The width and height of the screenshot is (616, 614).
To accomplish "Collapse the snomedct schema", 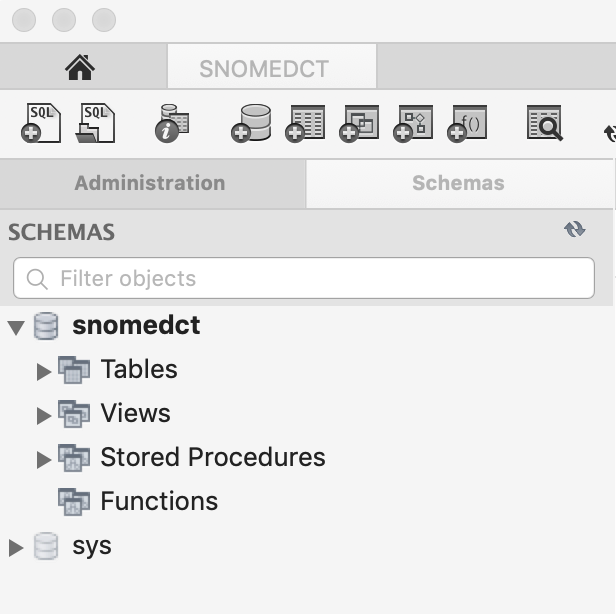I will point(16,327).
